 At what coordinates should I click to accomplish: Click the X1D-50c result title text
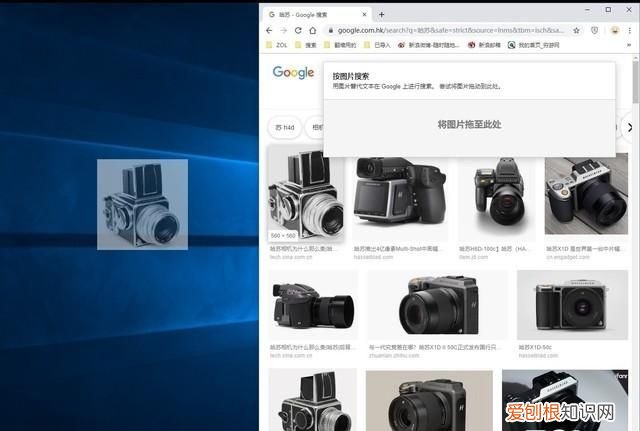(x=535, y=347)
